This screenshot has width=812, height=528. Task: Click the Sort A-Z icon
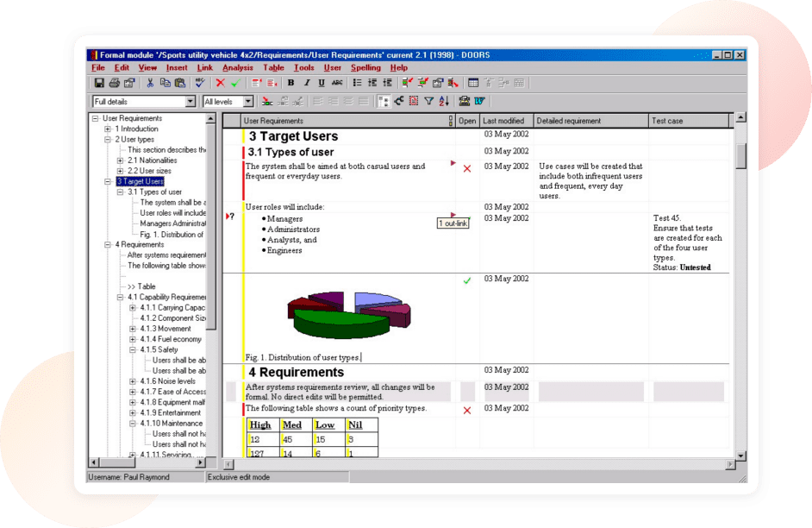click(x=443, y=102)
